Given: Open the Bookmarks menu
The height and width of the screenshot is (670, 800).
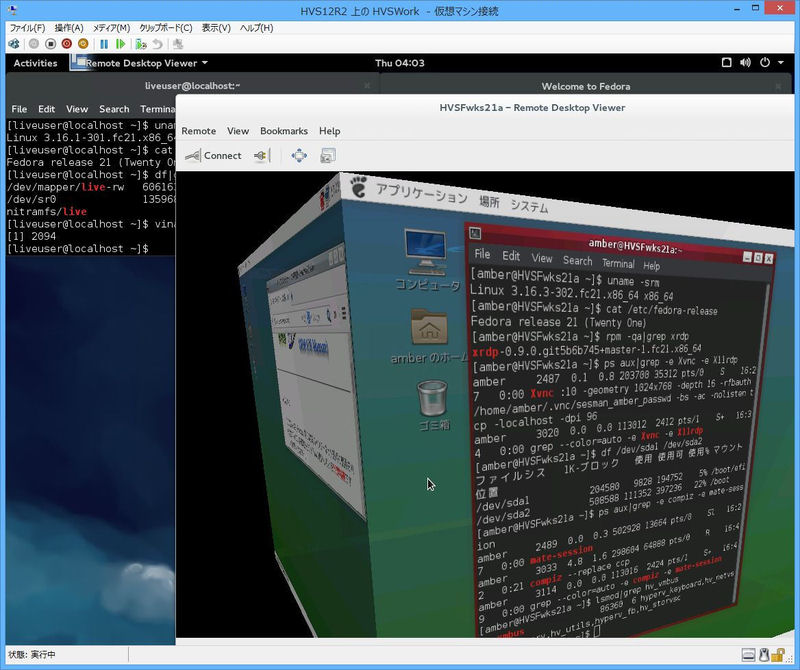Looking at the screenshot, I should (284, 131).
